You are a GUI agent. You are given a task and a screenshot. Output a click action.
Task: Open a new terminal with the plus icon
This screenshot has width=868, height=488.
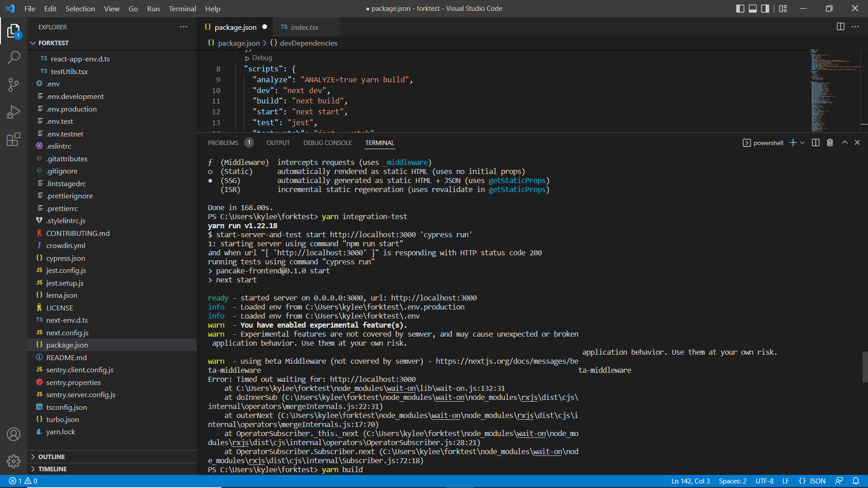[x=792, y=142]
